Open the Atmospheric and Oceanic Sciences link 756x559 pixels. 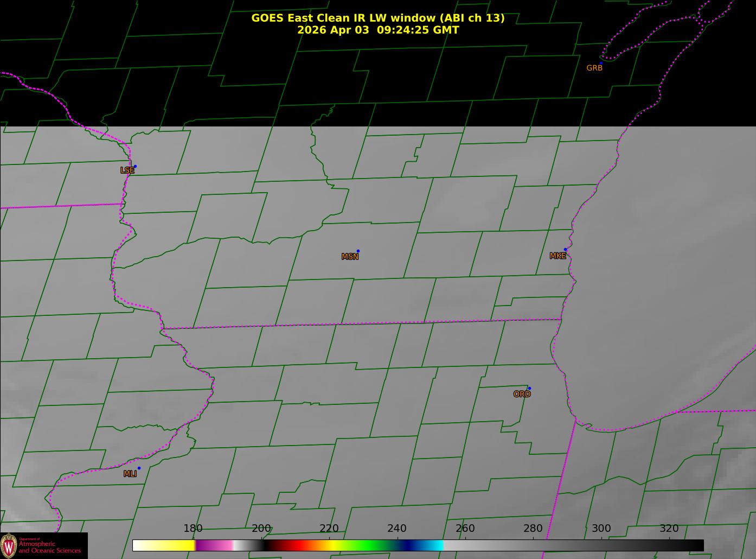point(49,547)
